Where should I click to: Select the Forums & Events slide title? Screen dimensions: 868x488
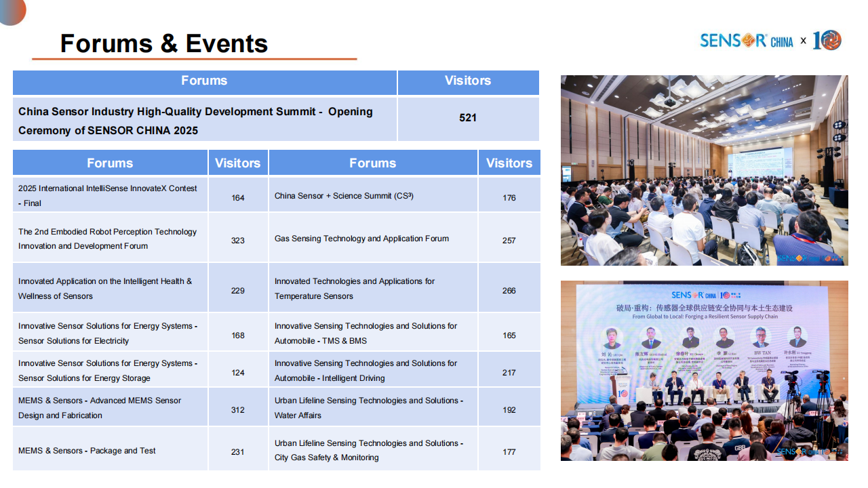[x=164, y=43]
